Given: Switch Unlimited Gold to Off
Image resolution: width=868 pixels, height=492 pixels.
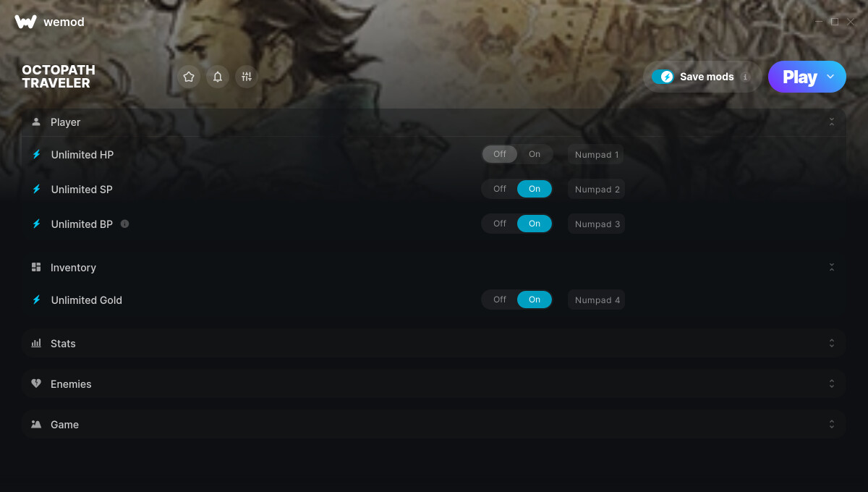Looking at the screenshot, I should 500,300.
